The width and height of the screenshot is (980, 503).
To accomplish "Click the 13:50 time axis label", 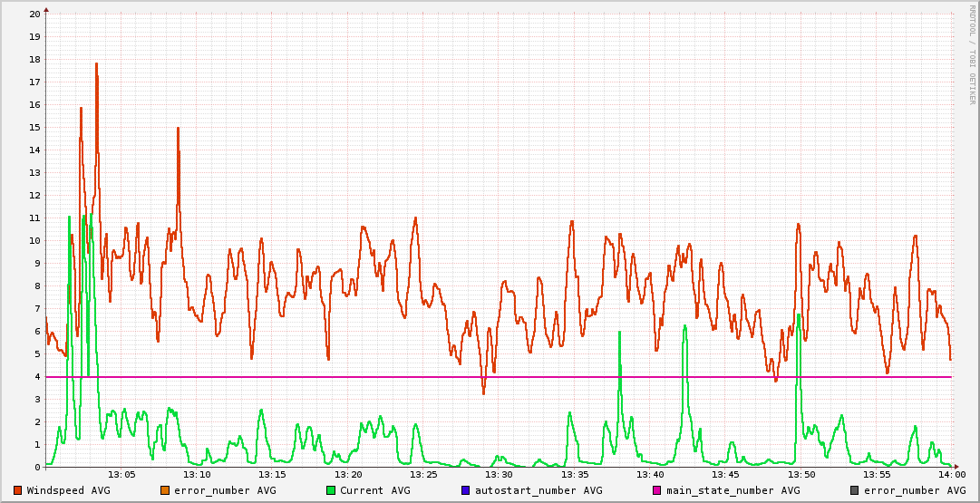I will [800, 475].
